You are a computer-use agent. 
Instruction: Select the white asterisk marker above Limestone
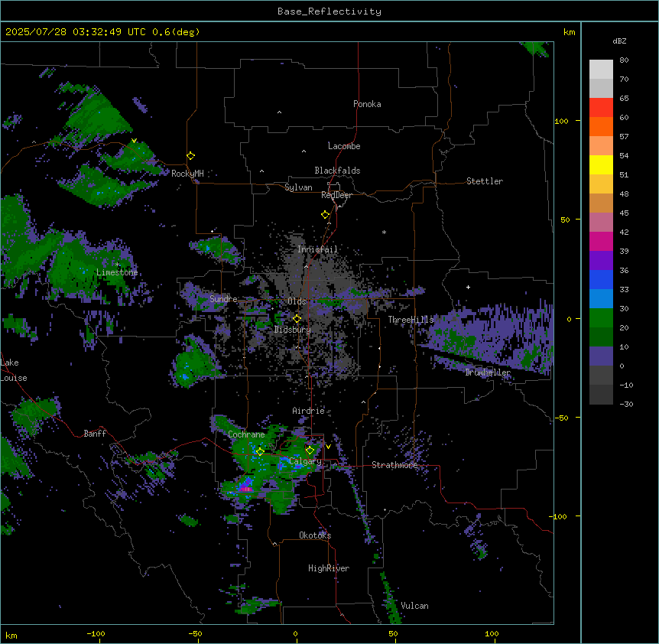[x=117, y=265]
